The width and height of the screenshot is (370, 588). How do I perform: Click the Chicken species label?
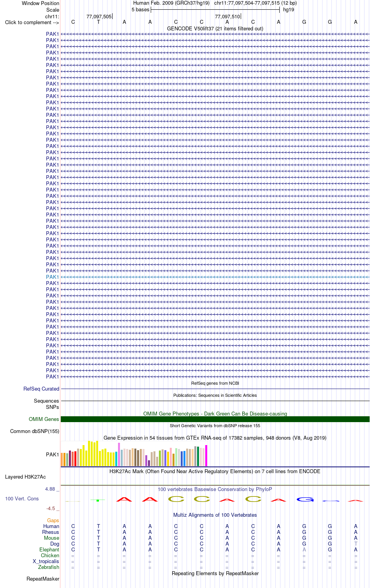pos(50,555)
